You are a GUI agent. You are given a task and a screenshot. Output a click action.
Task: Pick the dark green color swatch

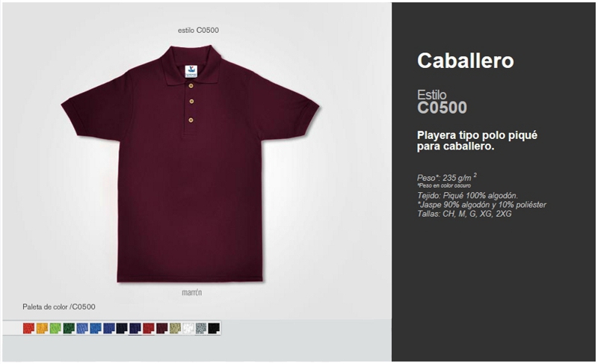(69, 328)
